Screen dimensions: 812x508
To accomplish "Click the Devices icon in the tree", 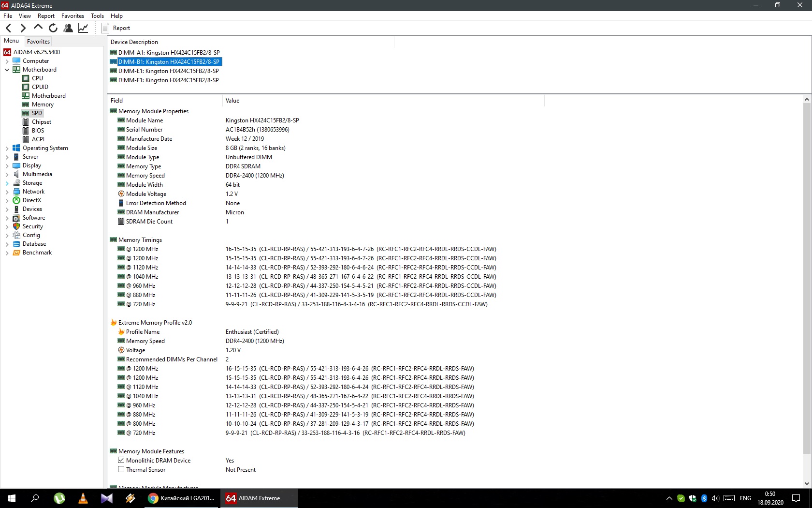I will coord(16,209).
